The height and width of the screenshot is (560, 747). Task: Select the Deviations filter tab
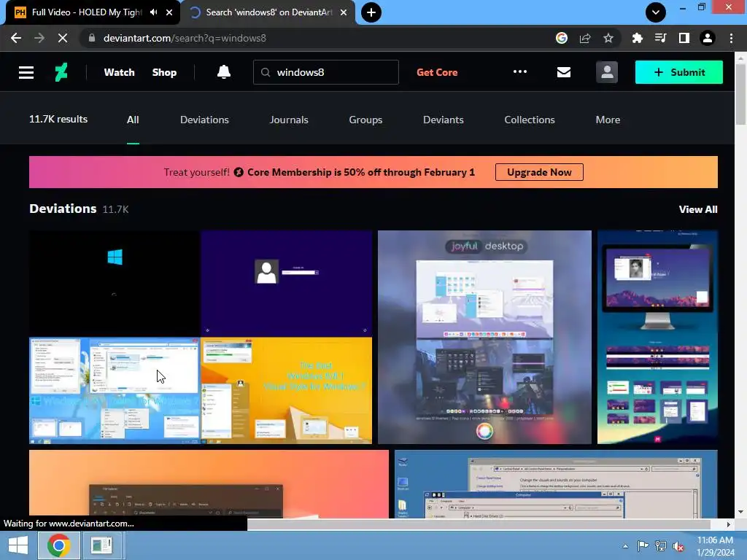point(204,120)
